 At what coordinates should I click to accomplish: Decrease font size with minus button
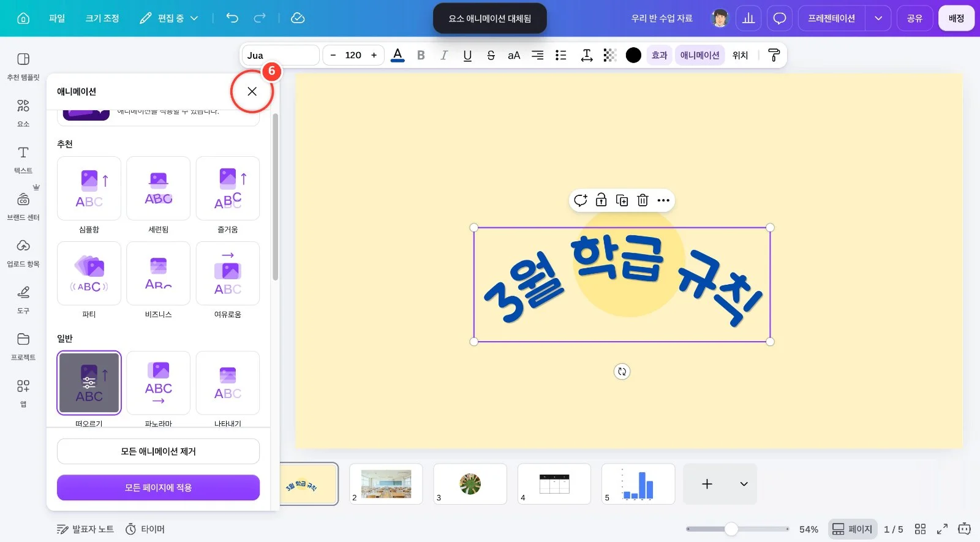pos(333,55)
